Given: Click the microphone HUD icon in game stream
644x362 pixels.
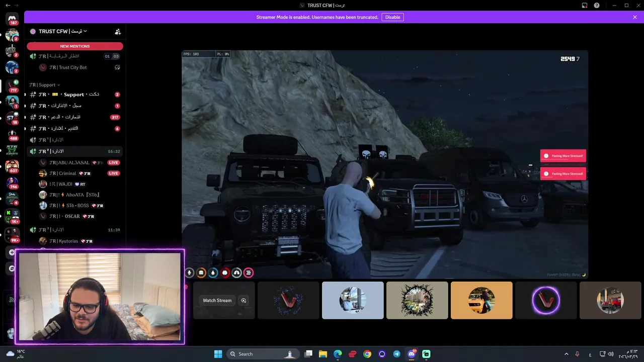Looking at the screenshot, I should [190, 273].
